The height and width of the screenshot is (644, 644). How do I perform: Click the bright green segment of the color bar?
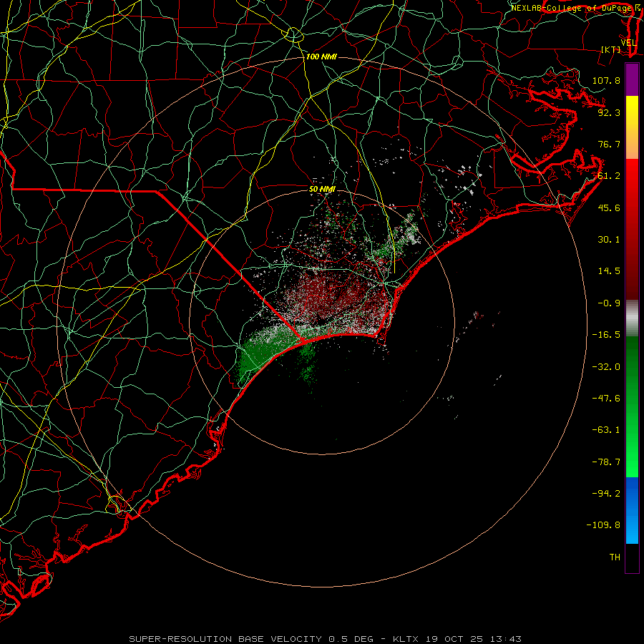point(632,406)
